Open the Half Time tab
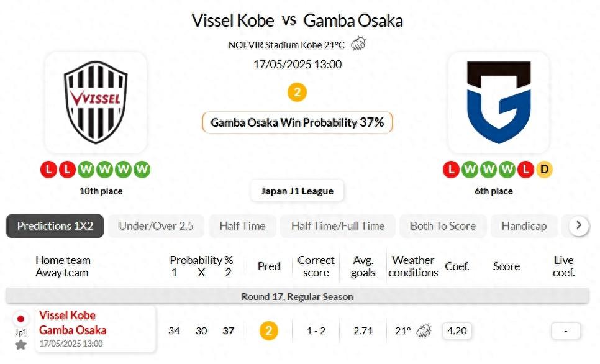The width and height of the screenshot is (600, 364). tap(242, 226)
